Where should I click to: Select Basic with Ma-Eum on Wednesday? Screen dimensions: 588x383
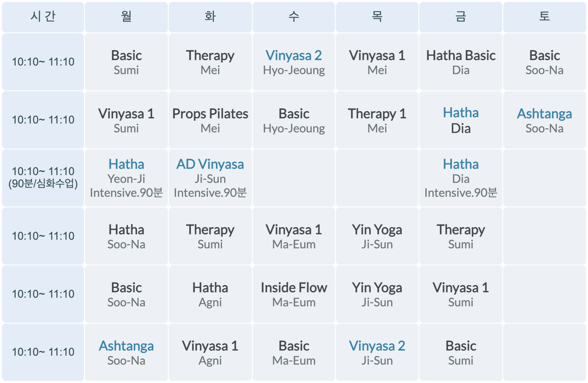point(294,352)
